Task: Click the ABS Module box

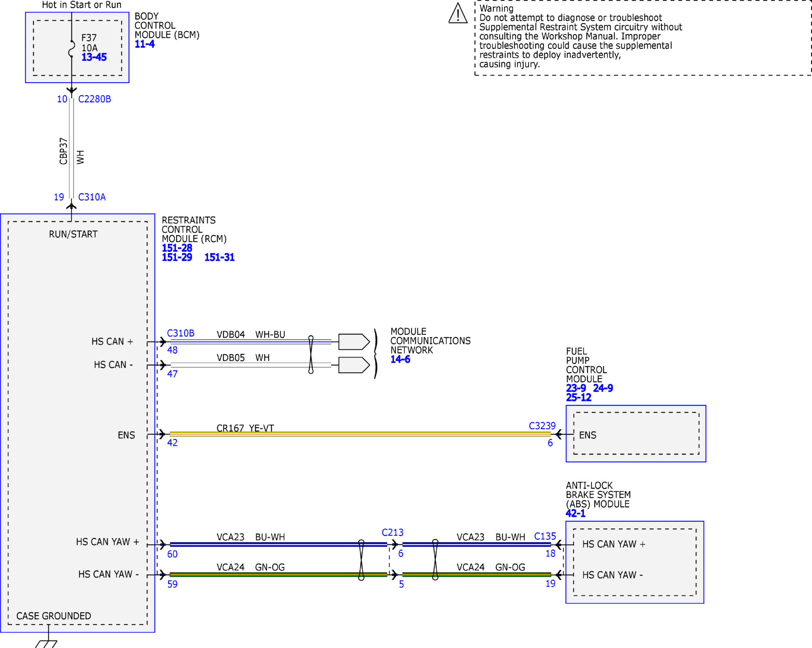Action: (x=635, y=562)
